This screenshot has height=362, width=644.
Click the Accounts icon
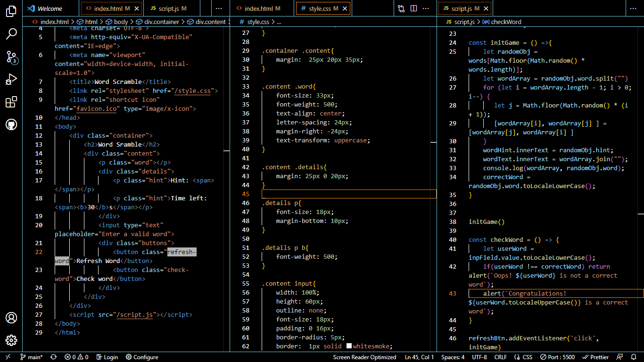[x=11, y=318]
